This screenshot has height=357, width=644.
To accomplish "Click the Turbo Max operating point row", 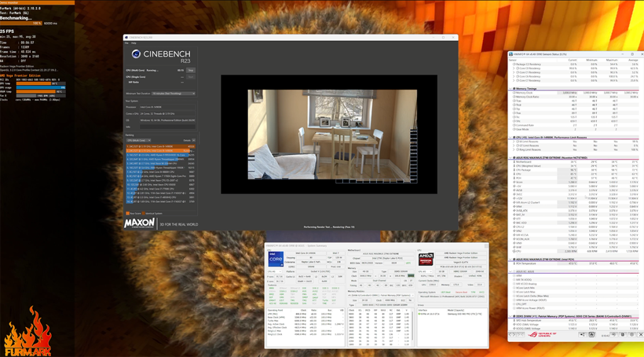I will (306, 321).
